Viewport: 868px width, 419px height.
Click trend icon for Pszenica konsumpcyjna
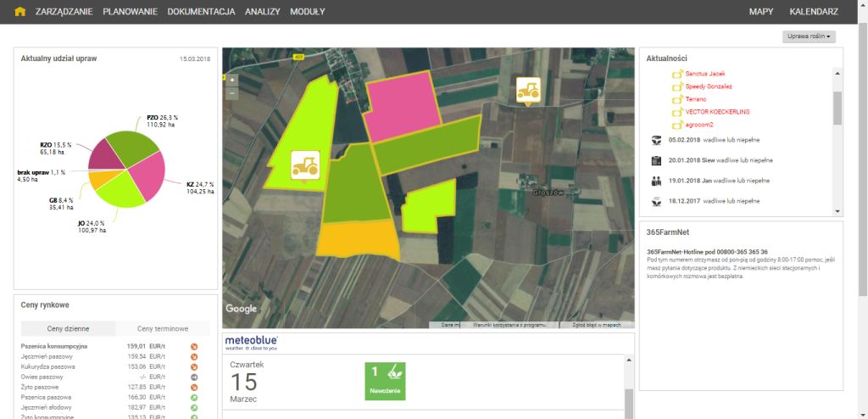tap(194, 346)
